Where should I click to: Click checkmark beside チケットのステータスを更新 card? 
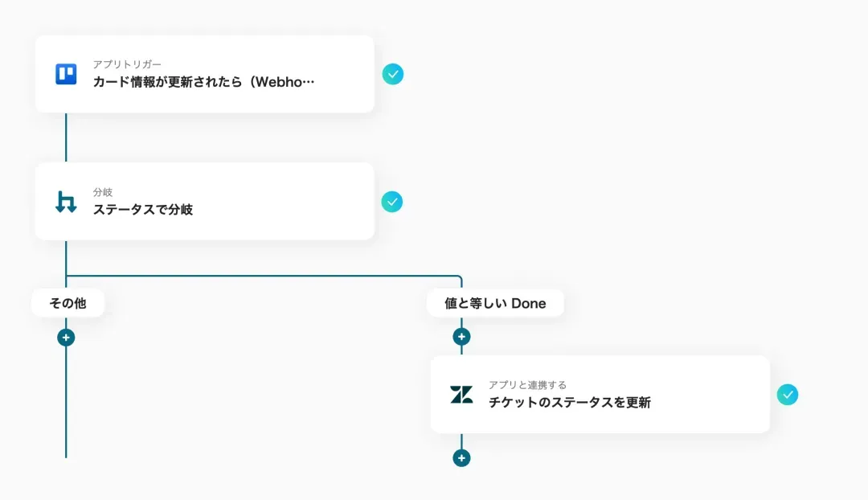tap(788, 395)
